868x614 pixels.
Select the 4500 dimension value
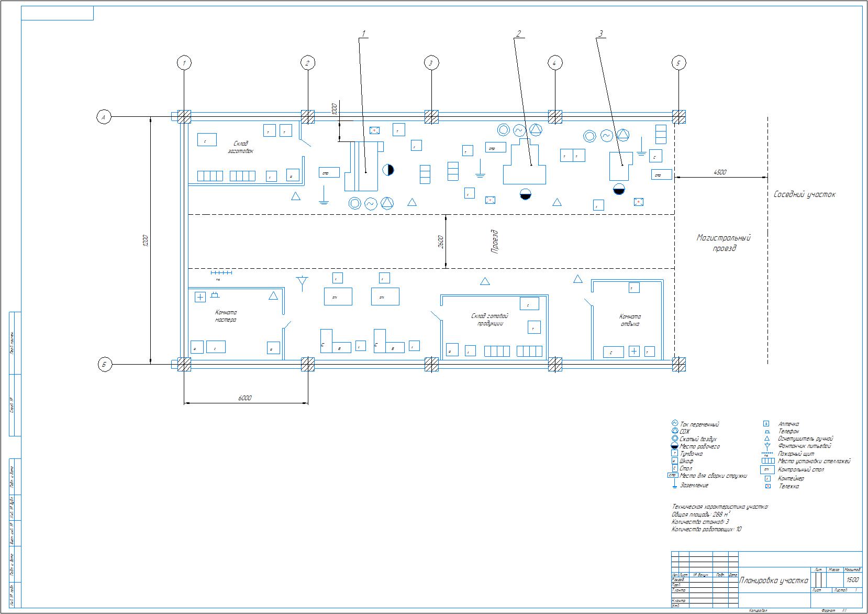click(720, 172)
